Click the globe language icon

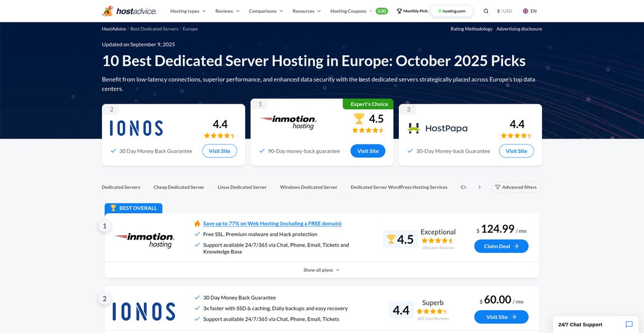(x=525, y=11)
